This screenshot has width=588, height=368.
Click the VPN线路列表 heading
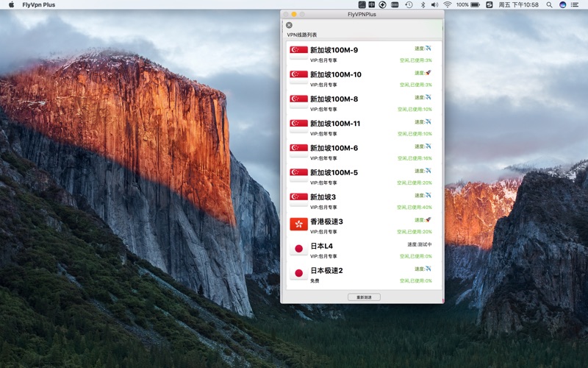[x=302, y=35]
